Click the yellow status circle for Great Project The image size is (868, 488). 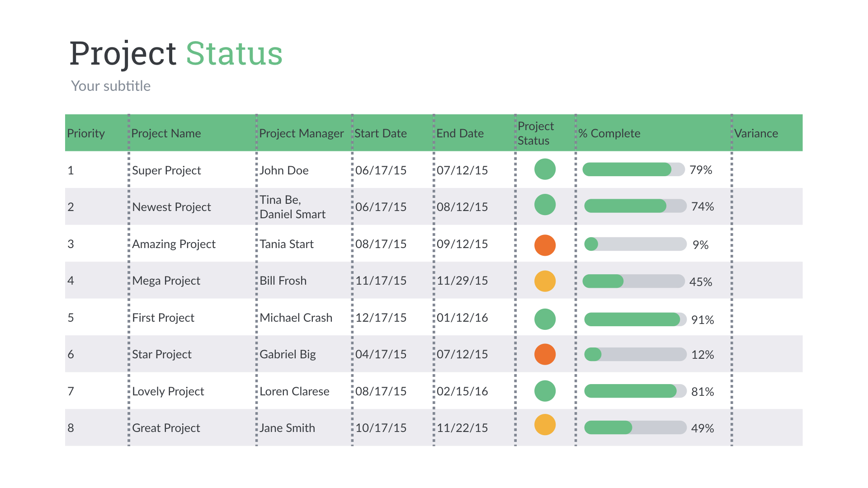(x=545, y=425)
